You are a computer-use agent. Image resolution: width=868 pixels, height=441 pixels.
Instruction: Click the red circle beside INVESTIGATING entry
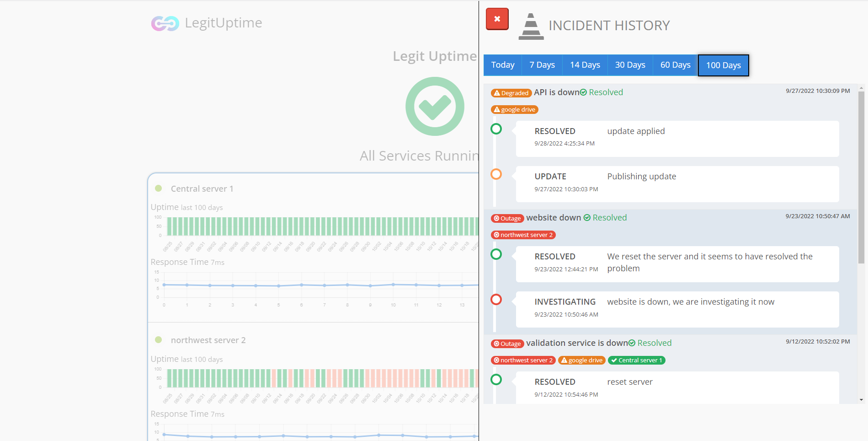coord(496,300)
